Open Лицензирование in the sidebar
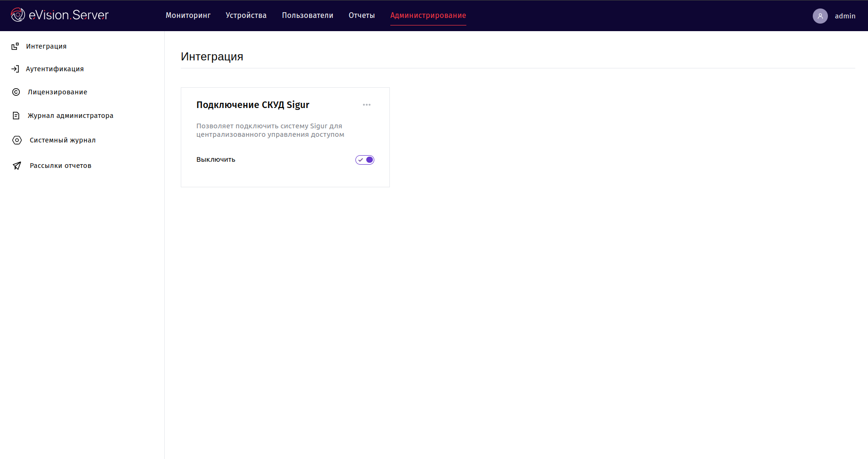Viewport: 868px width, 459px height. (58, 92)
